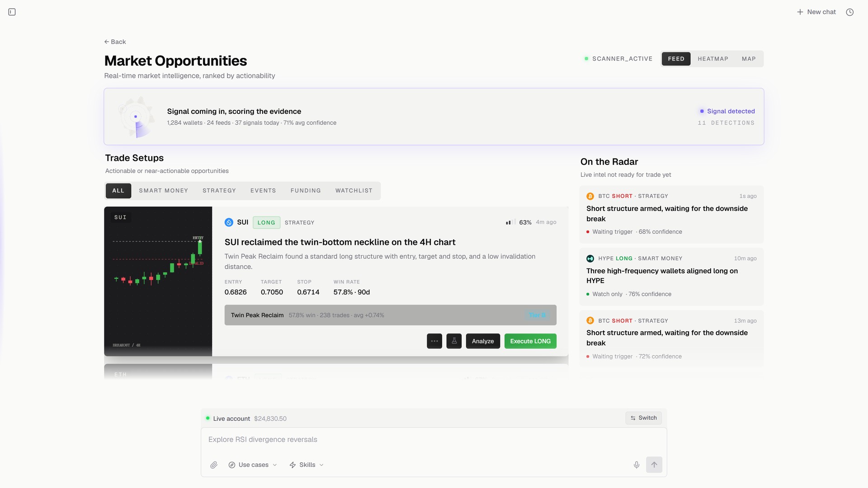
Task: Click the SUI coin icon
Action: pyautogui.click(x=229, y=222)
